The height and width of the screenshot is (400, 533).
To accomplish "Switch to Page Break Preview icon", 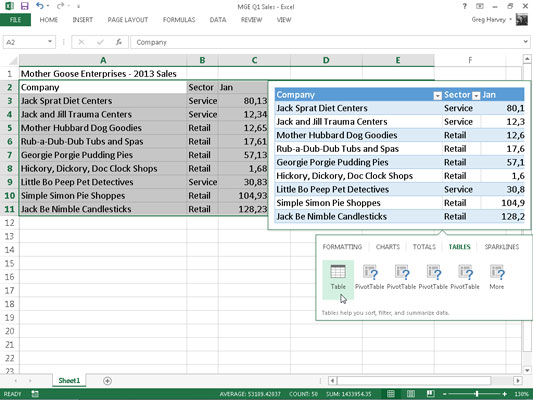I will [430, 394].
